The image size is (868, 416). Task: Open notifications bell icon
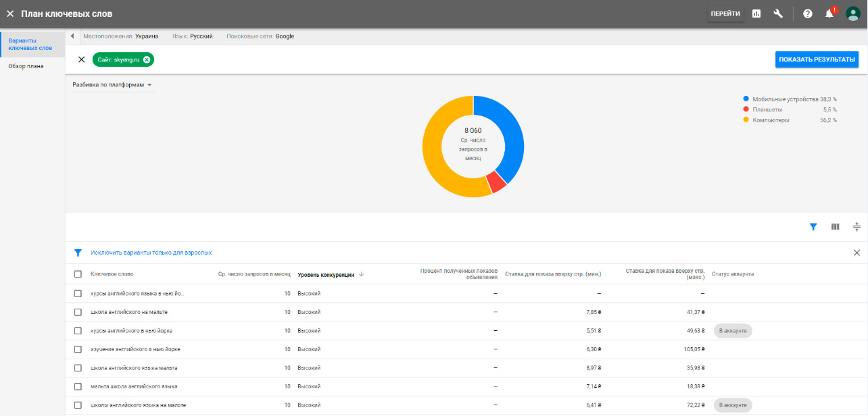829,14
